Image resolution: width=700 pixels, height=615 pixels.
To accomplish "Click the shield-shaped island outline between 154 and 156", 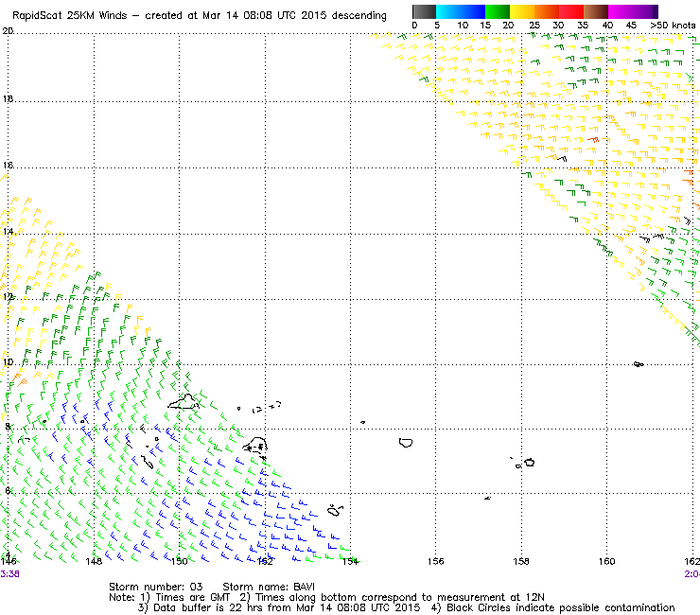I will (406, 443).
